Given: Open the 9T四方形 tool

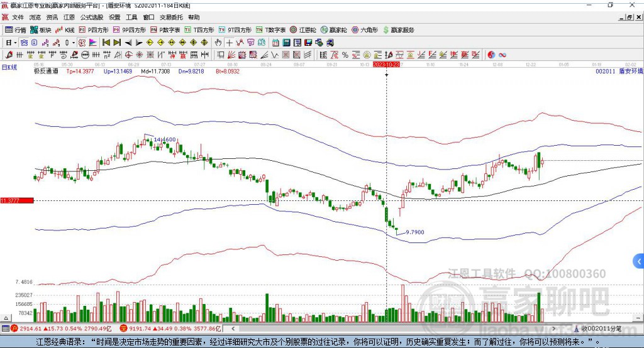Looking at the screenshot, I should pyautogui.click(x=235, y=30).
